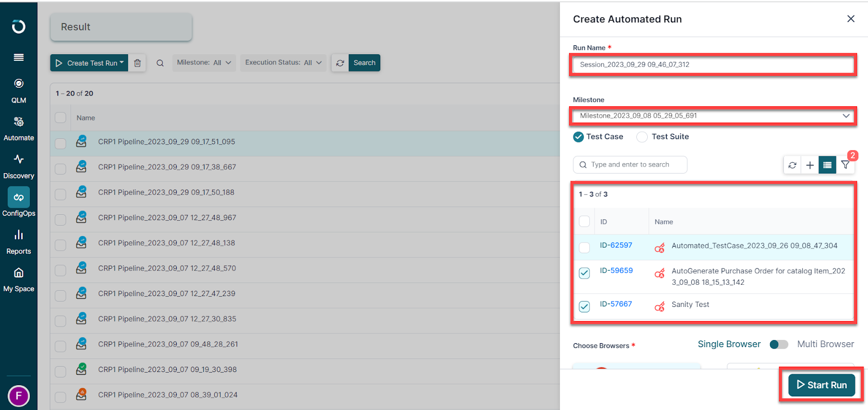The height and width of the screenshot is (410, 868).
Task: Open the Create Test Run dropdown
Action: tap(90, 63)
